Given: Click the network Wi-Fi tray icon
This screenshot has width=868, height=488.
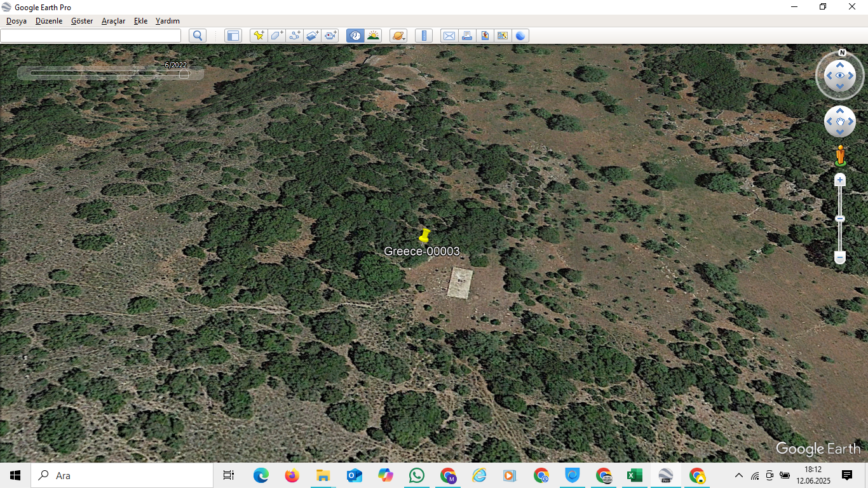Looking at the screenshot, I should coord(755,475).
